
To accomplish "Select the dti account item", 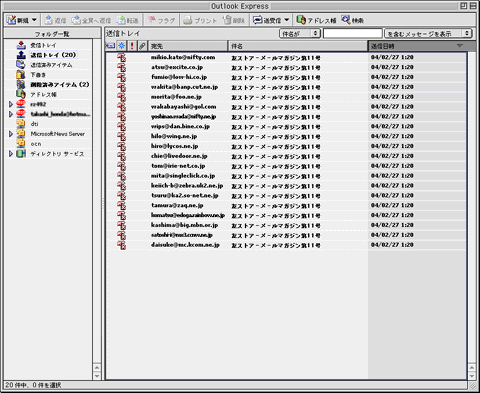I will [34, 124].
